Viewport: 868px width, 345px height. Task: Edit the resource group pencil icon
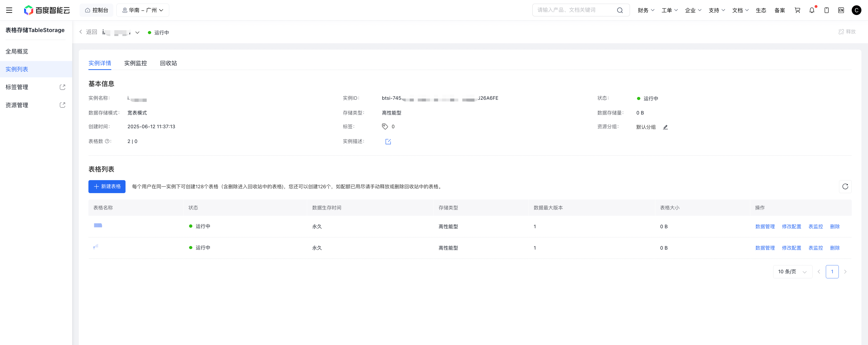[665, 127]
